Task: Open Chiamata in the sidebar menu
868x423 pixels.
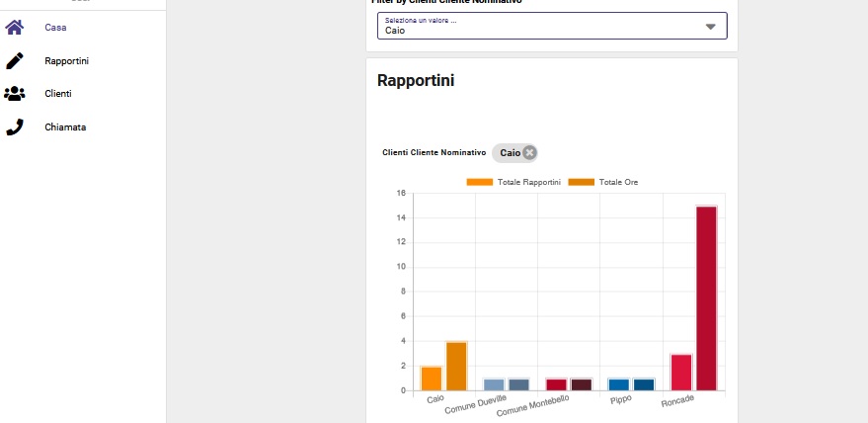Action: coord(65,127)
